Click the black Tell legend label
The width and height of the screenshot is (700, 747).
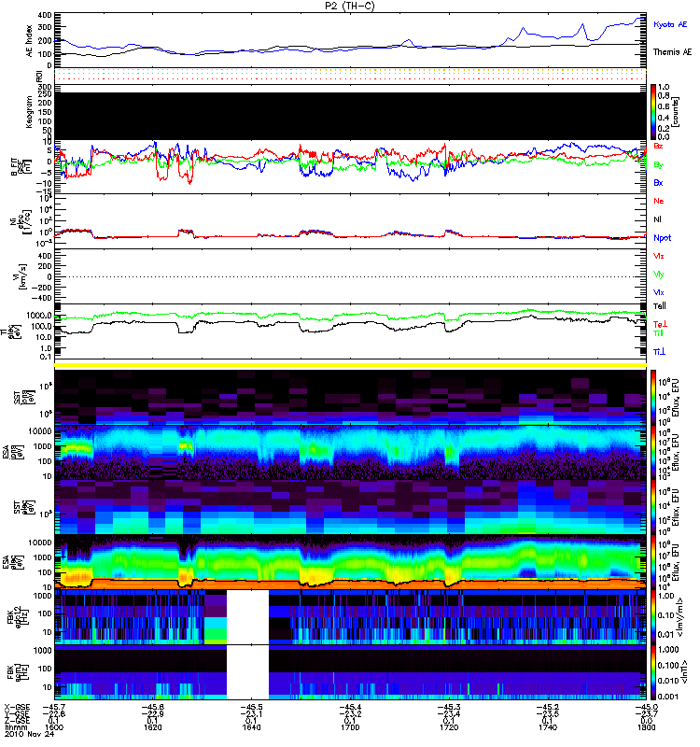pos(660,306)
